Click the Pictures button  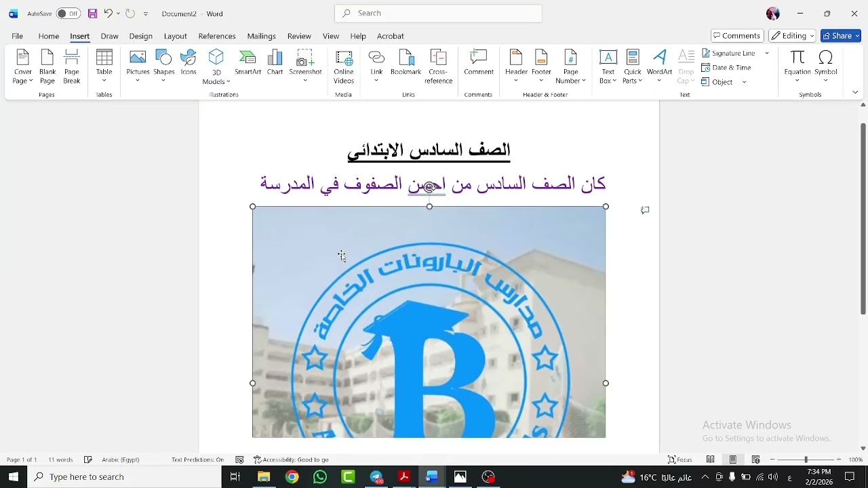[x=138, y=66]
